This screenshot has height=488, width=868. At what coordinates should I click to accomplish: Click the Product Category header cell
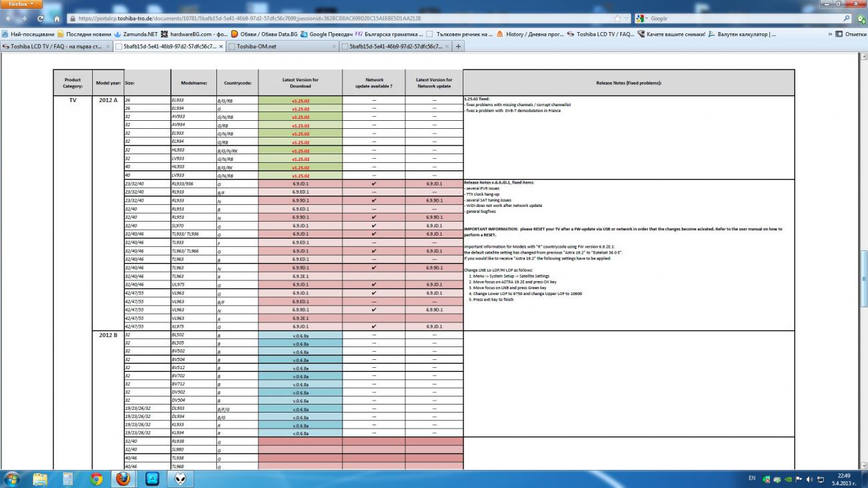tap(73, 83)
